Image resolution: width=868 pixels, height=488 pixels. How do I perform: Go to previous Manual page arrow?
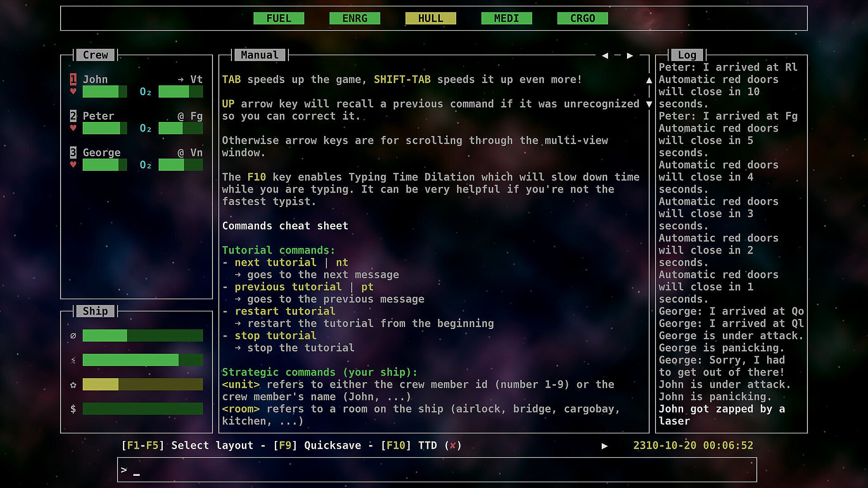(x=605, y=56)
